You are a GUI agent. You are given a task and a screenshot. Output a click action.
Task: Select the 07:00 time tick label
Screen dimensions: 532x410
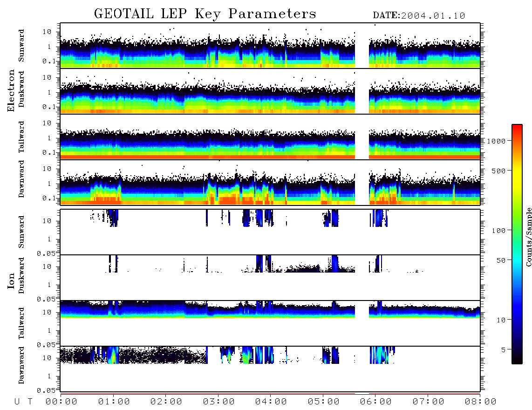point(429,402)
